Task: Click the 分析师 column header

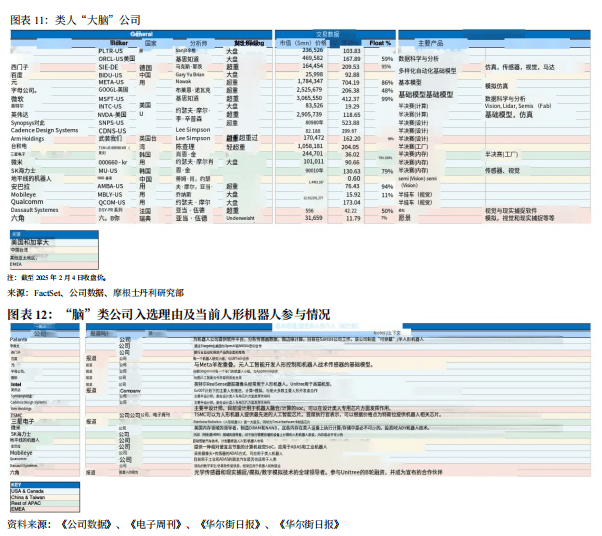Action: click(x=198, y=43)
